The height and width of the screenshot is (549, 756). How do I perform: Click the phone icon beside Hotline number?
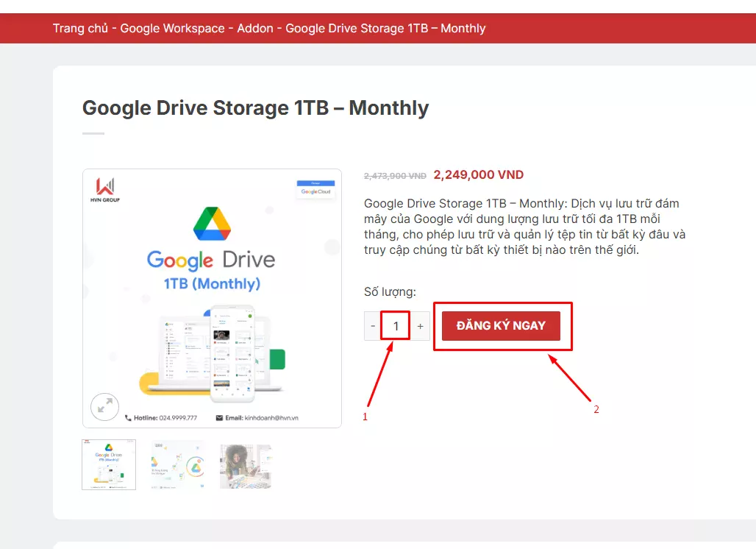pos(128,418)
